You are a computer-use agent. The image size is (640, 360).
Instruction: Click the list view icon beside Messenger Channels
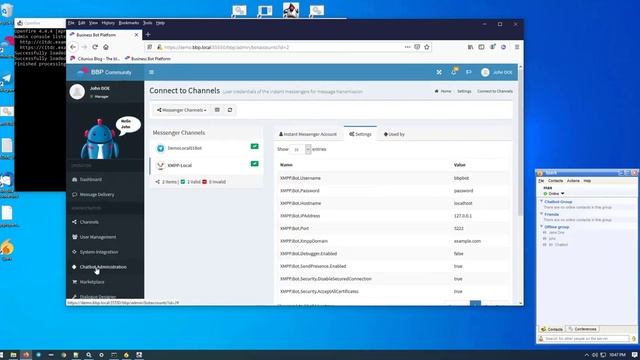click(217, 110)
